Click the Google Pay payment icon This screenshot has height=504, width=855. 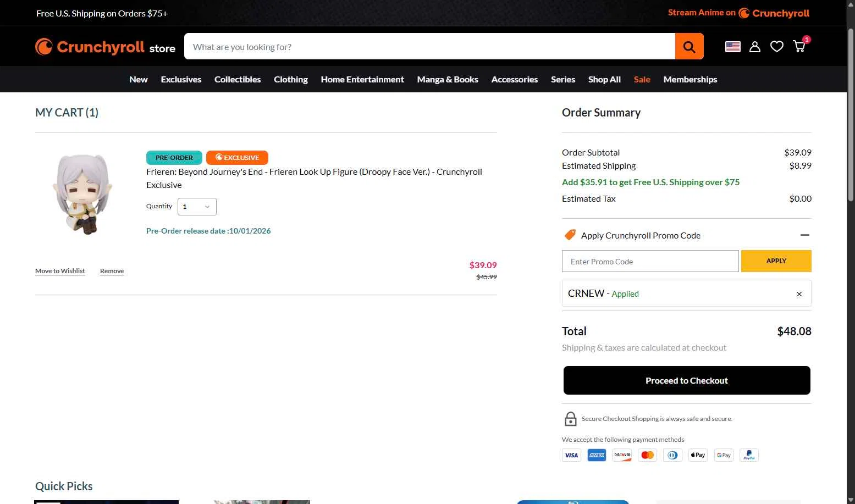pyautogui.click(x=724, y=455)
